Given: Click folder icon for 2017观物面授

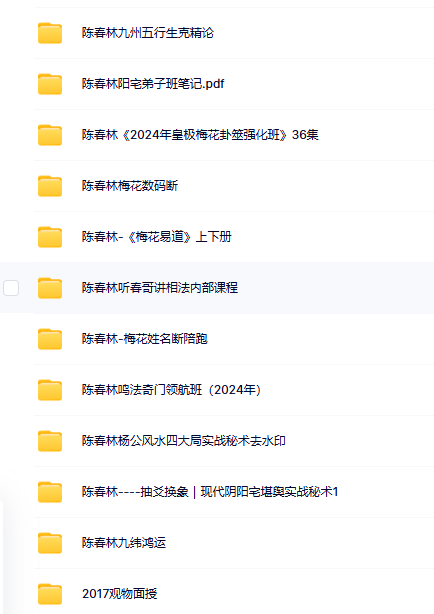Looking at the screenshot, I should [50, 594].
